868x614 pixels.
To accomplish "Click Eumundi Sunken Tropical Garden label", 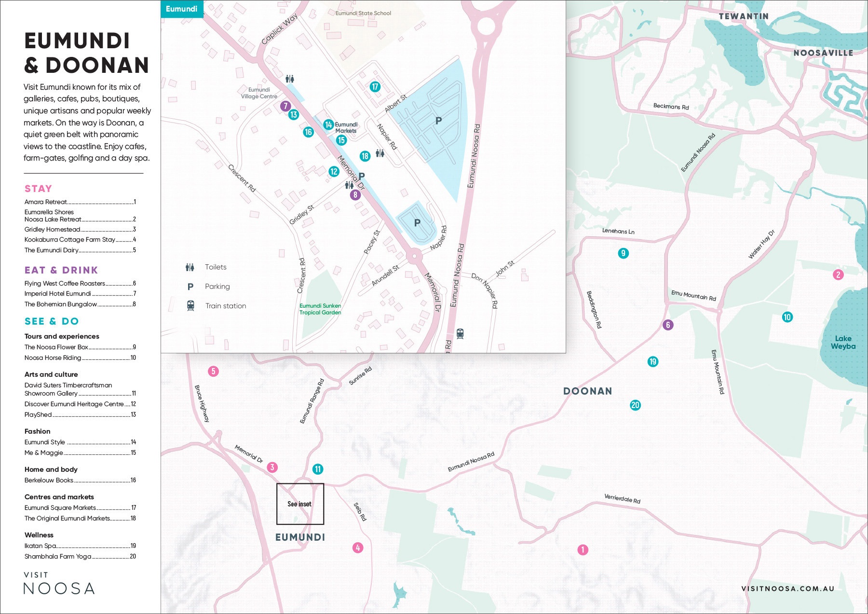I will tap(320, 309).
